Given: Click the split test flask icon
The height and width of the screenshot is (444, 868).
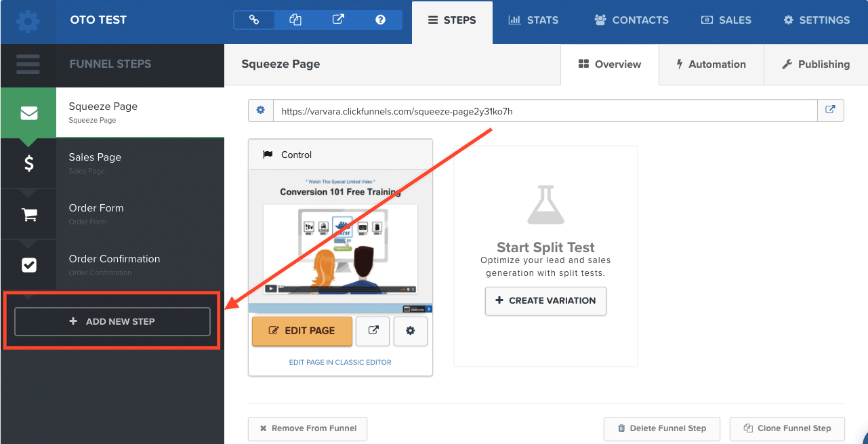Looking at the screenshot, I should pyautogui.click(x=545, y=205).
